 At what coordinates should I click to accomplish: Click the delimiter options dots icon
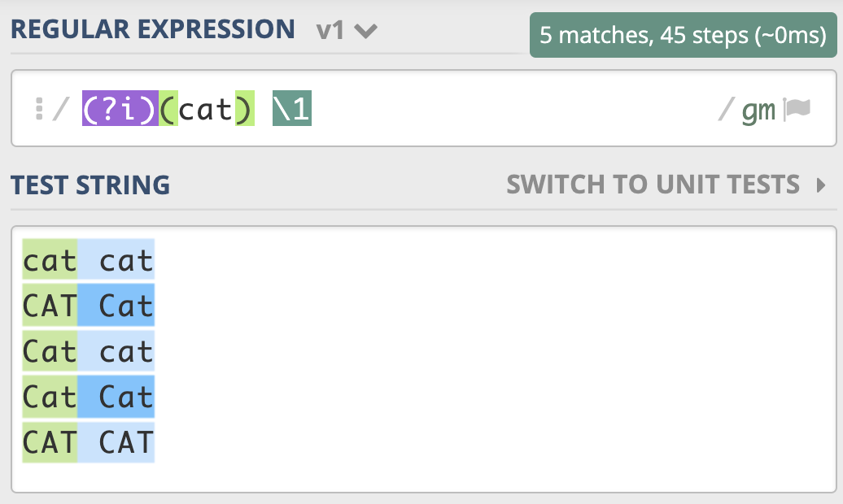coord(39,109)
